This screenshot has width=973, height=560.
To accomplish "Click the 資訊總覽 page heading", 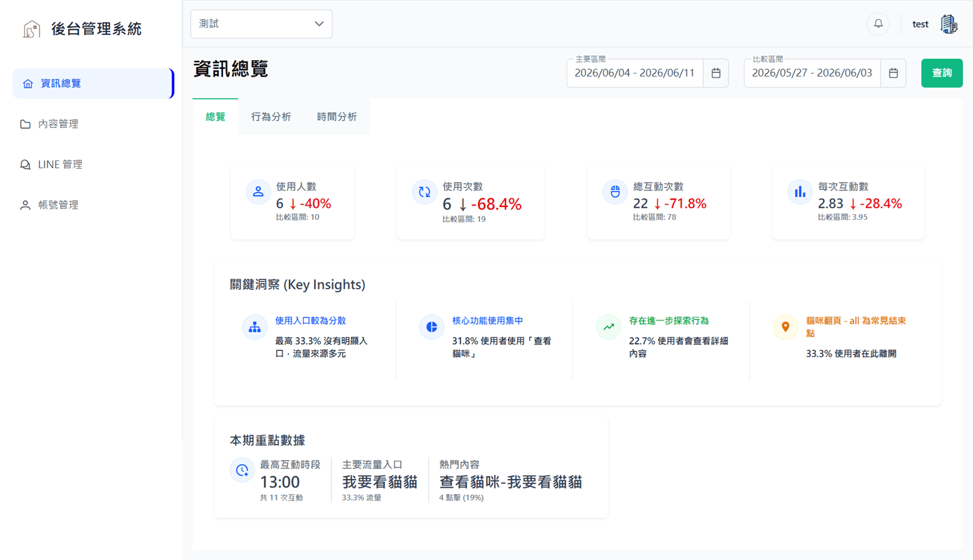I will [231, 68].
